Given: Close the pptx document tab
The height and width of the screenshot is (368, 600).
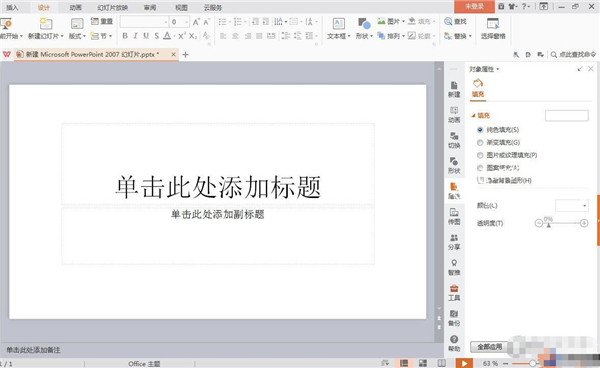Looking at the screenshot, I should [x=173, y=55].
